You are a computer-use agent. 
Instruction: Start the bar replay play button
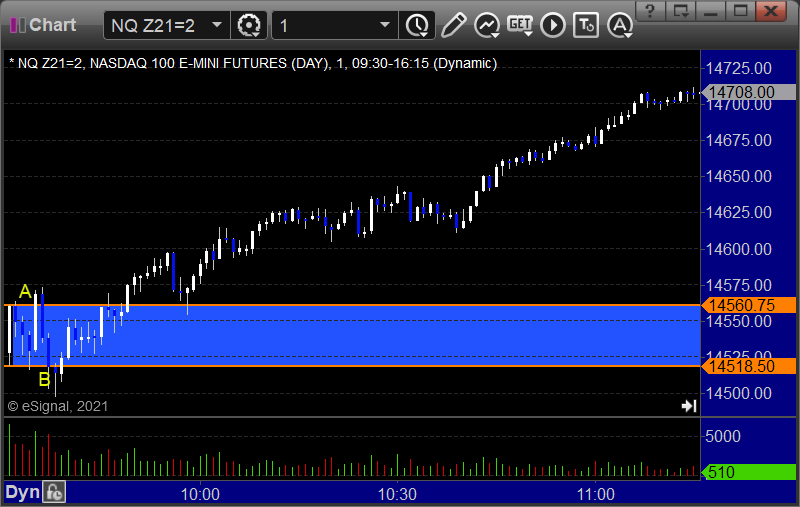tap(553, 25)
